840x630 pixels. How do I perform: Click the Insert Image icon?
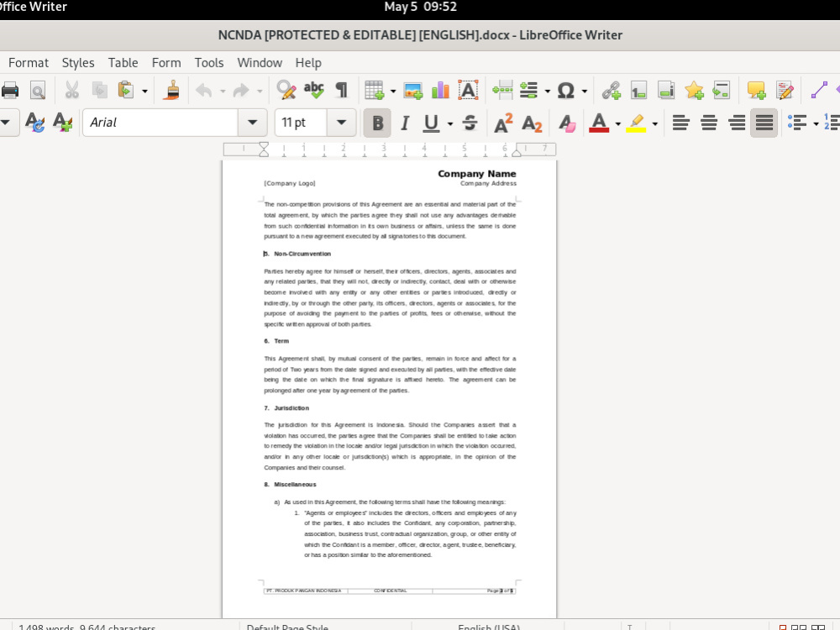pos(413,91)
